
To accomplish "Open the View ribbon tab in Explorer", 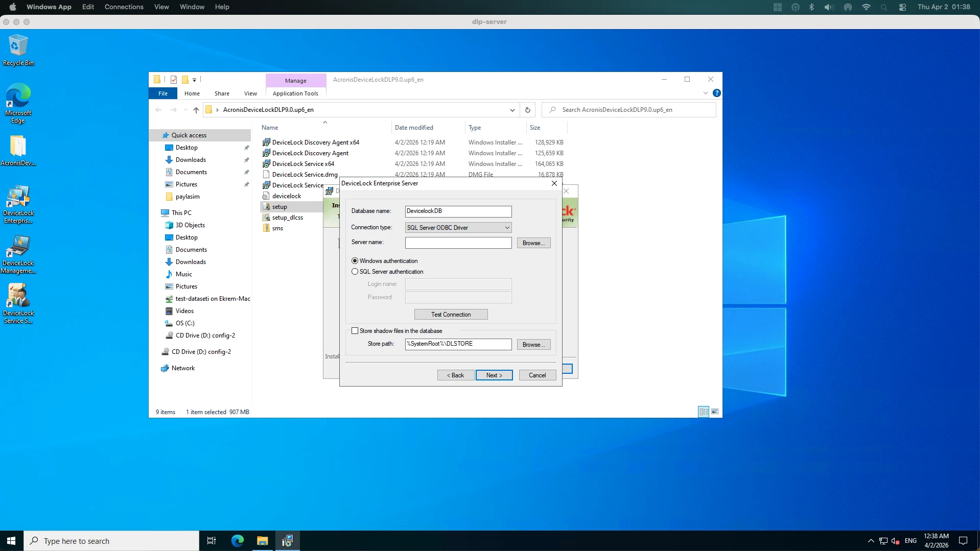I will point(250,93).
